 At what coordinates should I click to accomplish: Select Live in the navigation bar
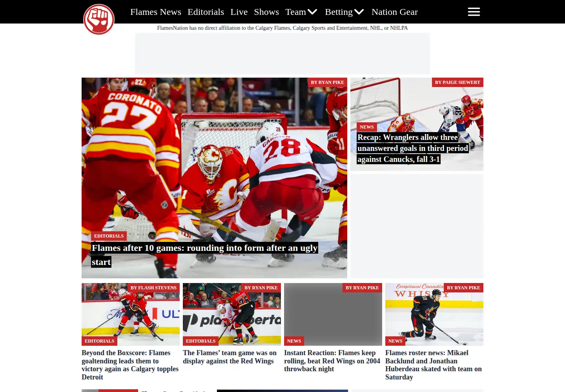coord(239,12)
